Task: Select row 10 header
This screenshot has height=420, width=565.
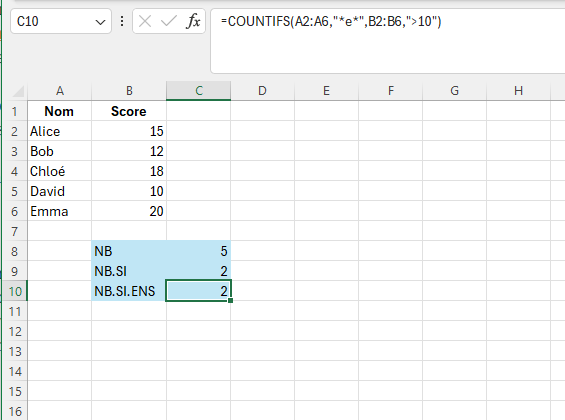Action: click(14, 291)
